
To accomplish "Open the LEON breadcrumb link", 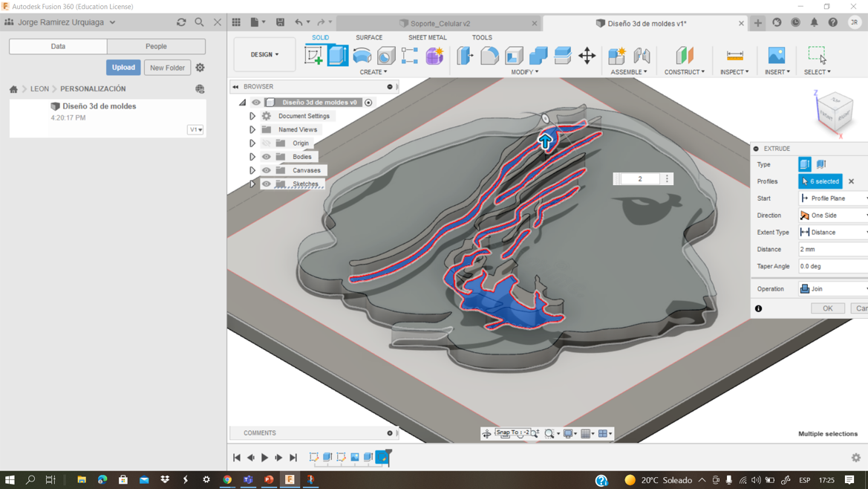I will 39,88.
